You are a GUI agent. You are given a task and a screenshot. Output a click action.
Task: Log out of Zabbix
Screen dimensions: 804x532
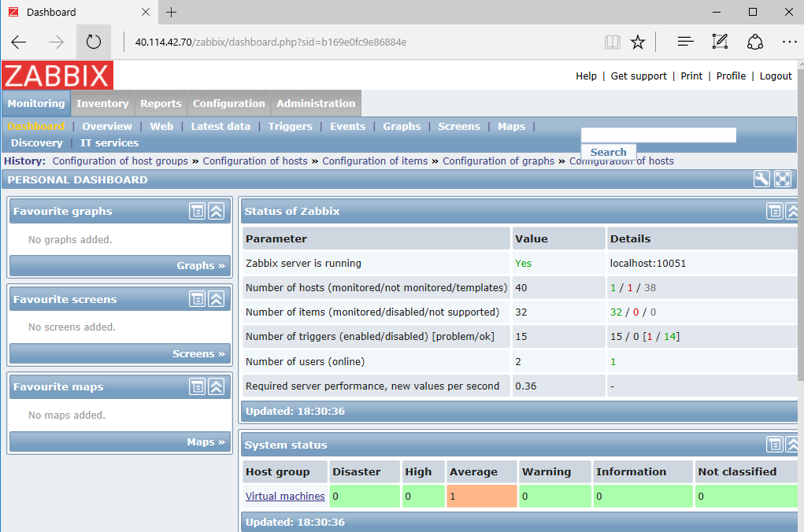click(776, 76)
